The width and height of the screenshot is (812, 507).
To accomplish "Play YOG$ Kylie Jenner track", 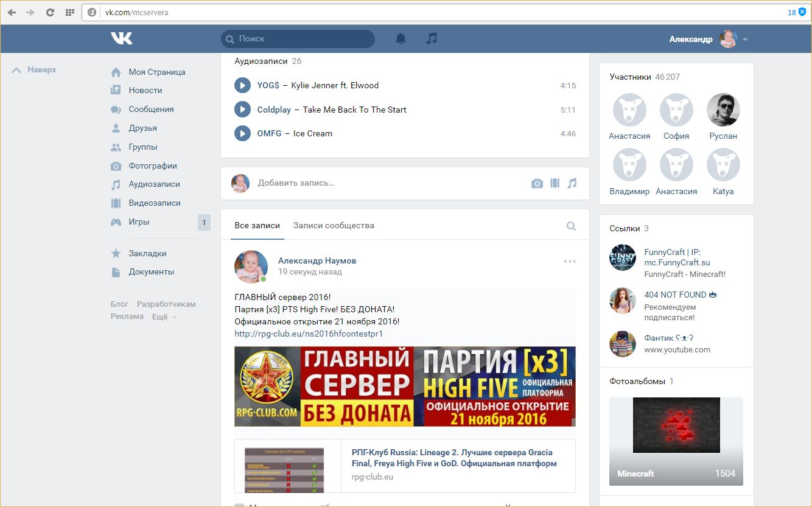I will click(x=242, y=85).
